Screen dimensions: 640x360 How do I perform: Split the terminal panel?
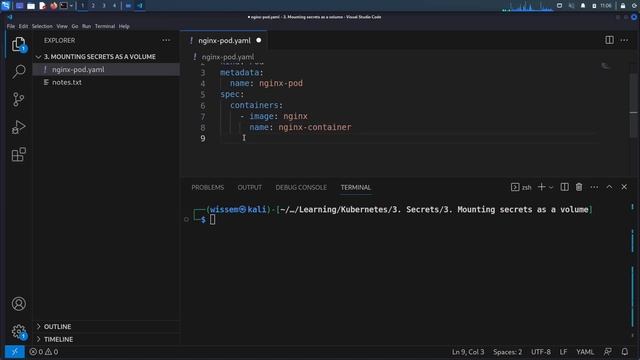click(564, 187)
